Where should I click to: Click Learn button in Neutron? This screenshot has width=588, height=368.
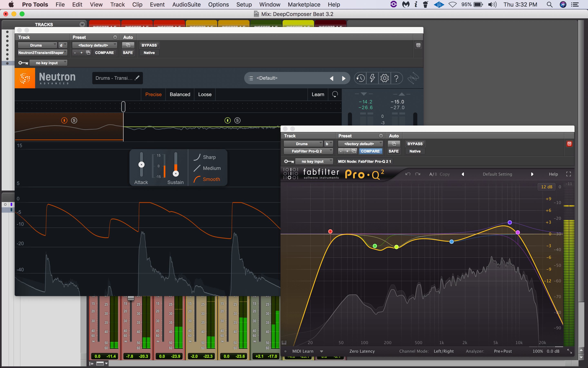tap(318, 94)
